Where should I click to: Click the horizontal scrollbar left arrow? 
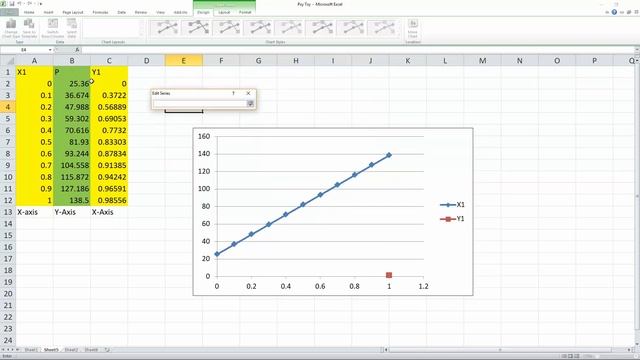point(386,350)
